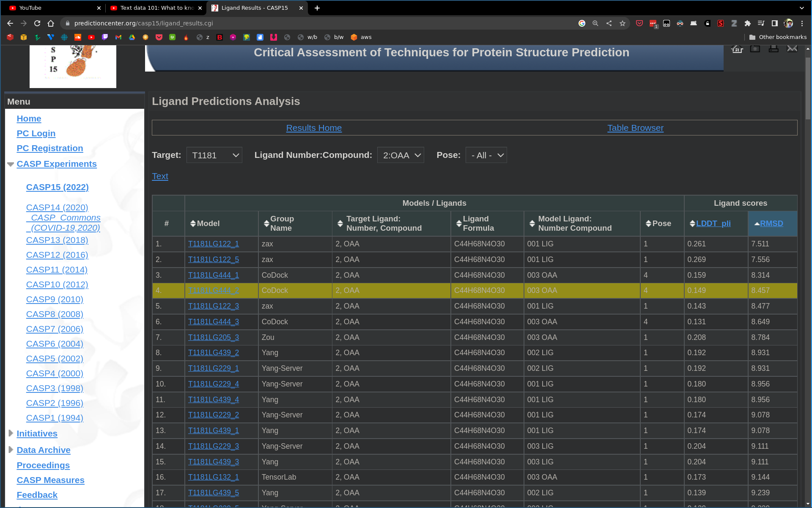The width and height of the screenshot is (812, 508).
Task: Open the Feedback menu link
Action: pos(37,495)
